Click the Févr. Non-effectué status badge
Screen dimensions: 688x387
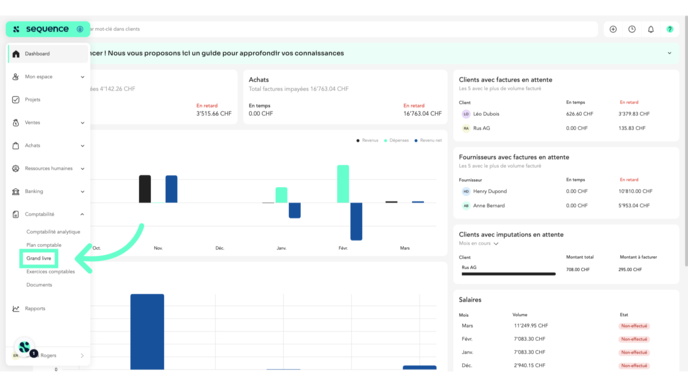point(634,339)
